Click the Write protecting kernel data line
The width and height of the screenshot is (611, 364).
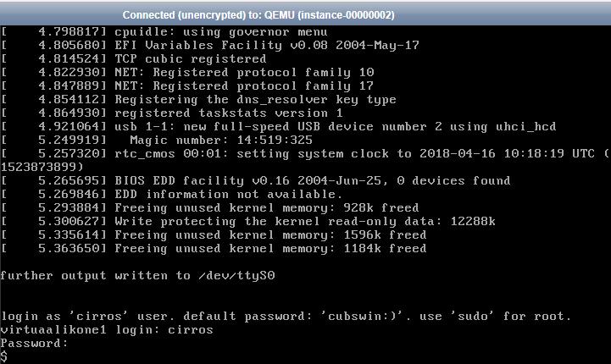click(x=247, y=222)
